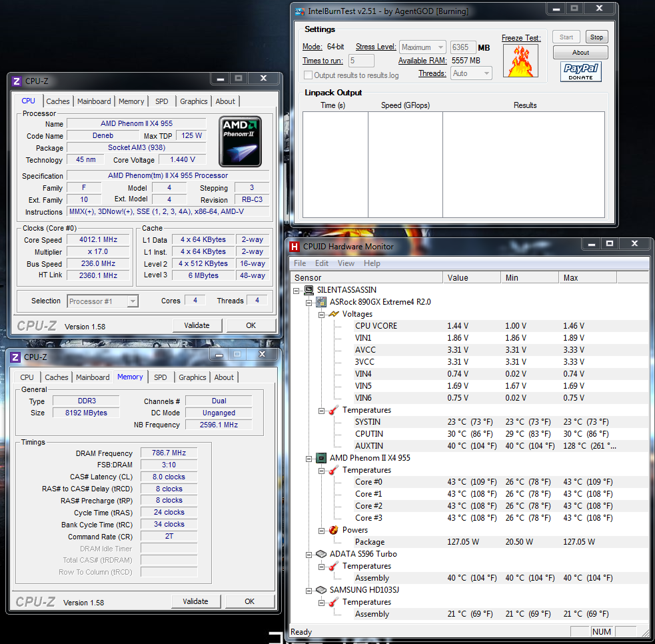
Task: Switch to Mainboard tab in upper CPU-Z
Action: [x=95, y=101]
